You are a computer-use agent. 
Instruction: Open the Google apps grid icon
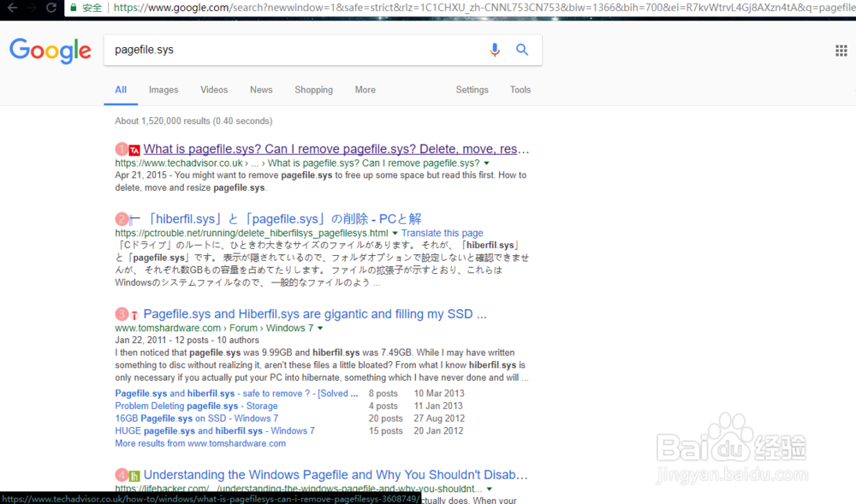[x=841, y=50]
